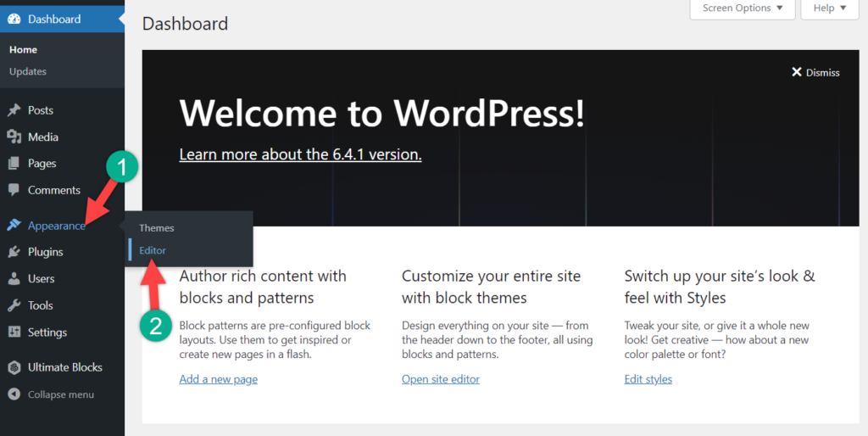Click the Edit styles link
This screenshot has height=436, width=868.
[648, 379]
